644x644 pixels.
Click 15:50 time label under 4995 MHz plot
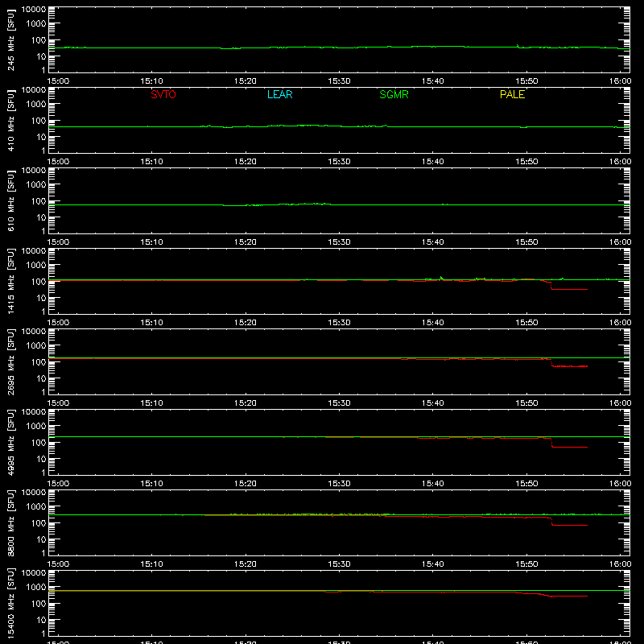(x=526, y=484)
